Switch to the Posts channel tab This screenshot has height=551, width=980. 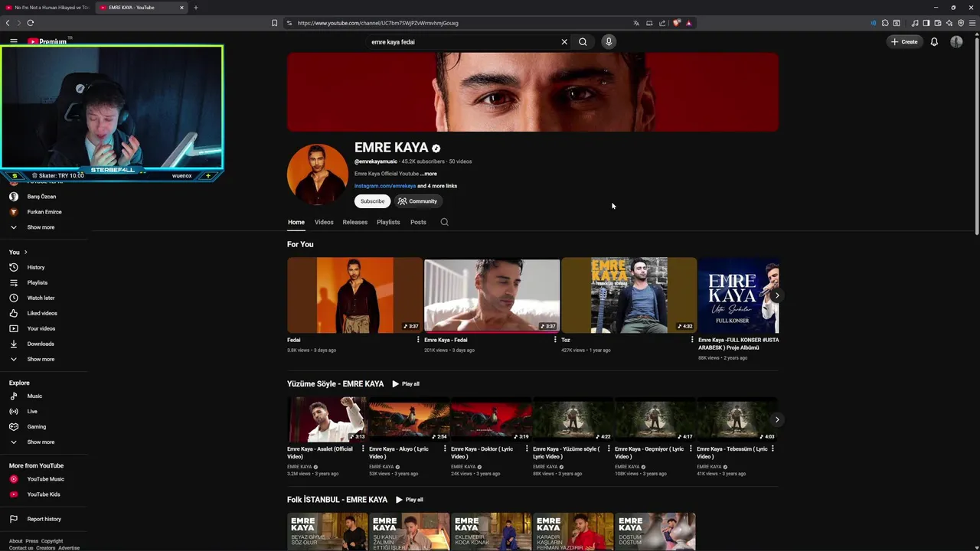(x=418, y=222)
